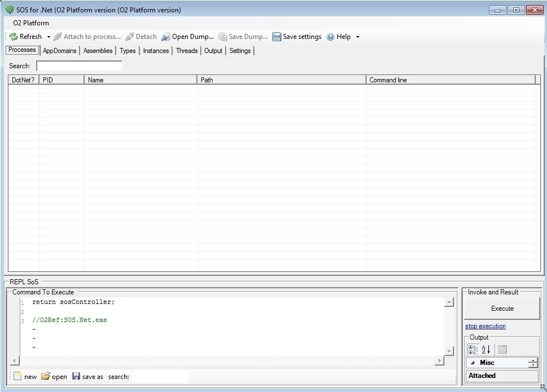This screenshot has height=392, width=547.
Task: Go to the Settings tab
Action: pyautogui.click(x=240, y=51)
